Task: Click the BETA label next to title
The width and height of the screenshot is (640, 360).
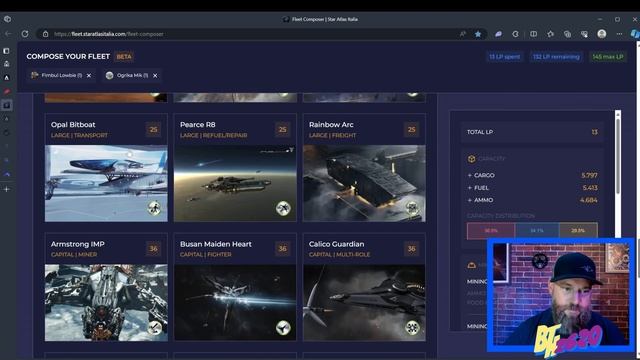Action: tap(124, 57)
